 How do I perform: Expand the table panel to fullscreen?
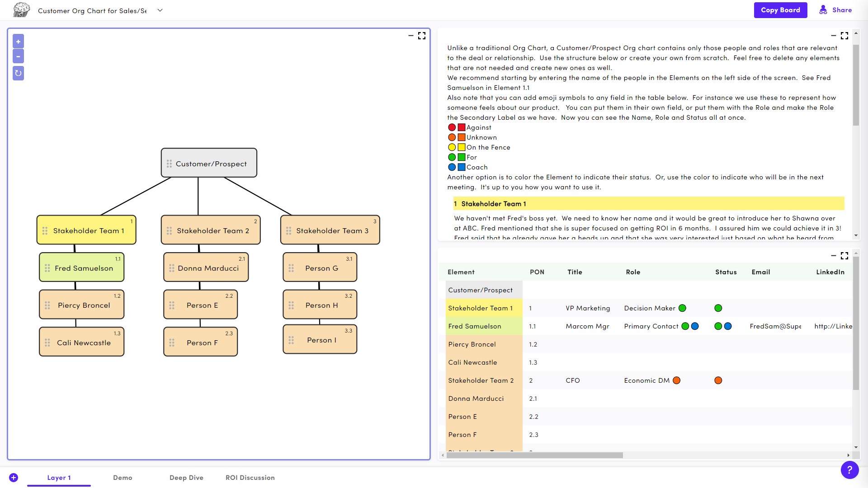(844, 256)
